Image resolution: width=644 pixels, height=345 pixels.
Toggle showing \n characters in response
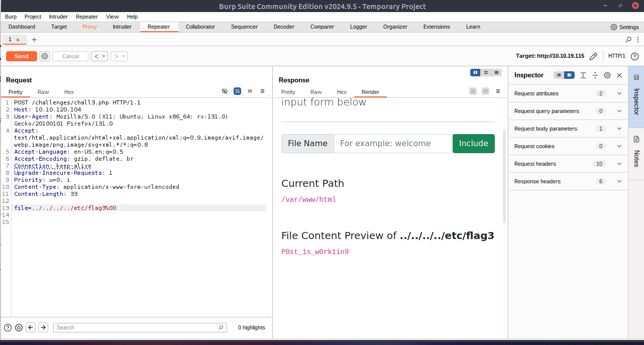pyautogui.click(x=485, y=91)
